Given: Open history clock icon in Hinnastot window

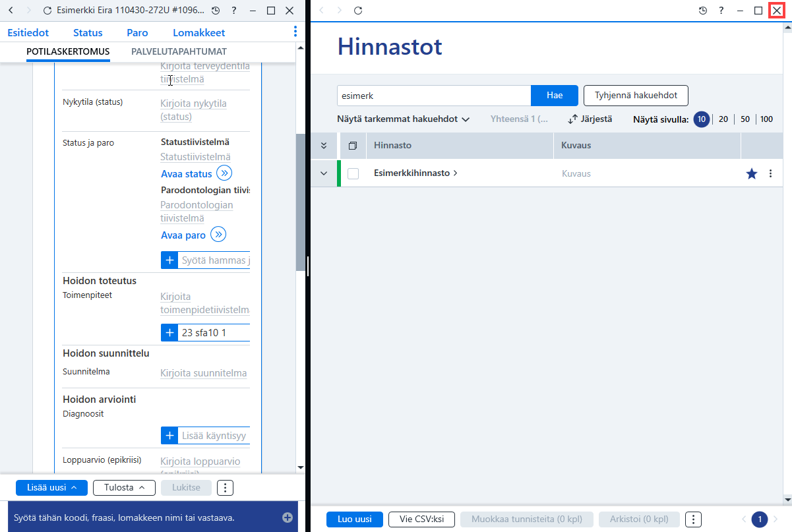Looking at the screenshot, I should [x=703, y=11].
